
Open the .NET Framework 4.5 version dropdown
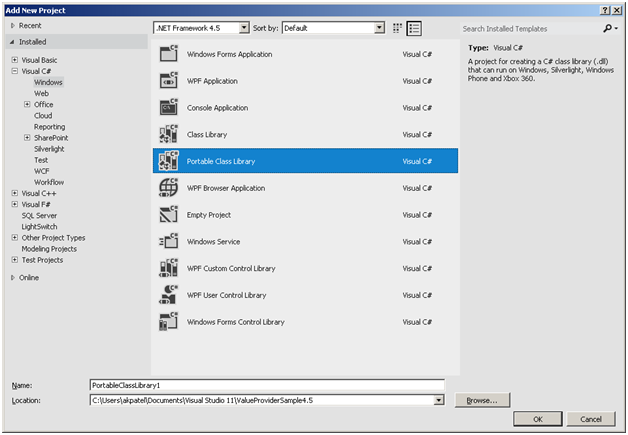click(x=244, y=28)
